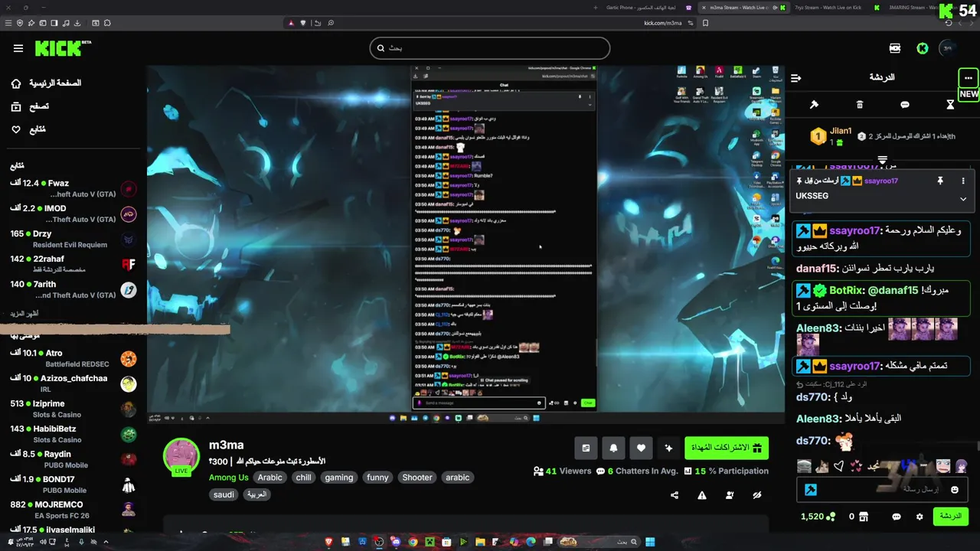Click the green Kick icon in header
980x551 pixels.
pos(923,48)
